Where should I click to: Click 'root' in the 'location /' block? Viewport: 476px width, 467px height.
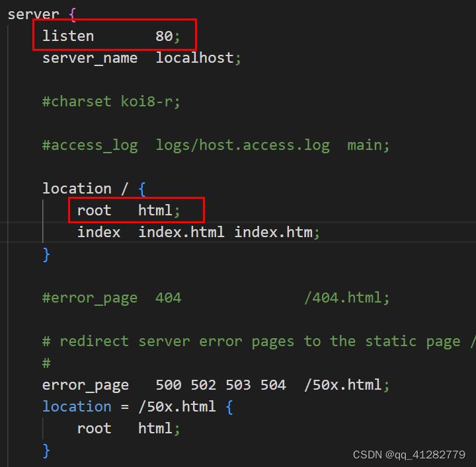pos(94,211)
